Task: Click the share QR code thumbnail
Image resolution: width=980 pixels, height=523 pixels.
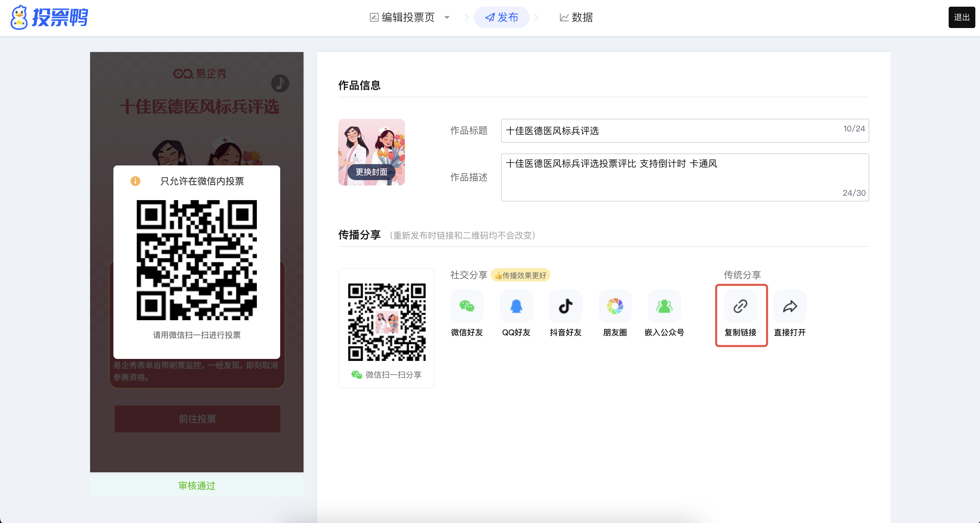Action: click(x=387, y=322)
